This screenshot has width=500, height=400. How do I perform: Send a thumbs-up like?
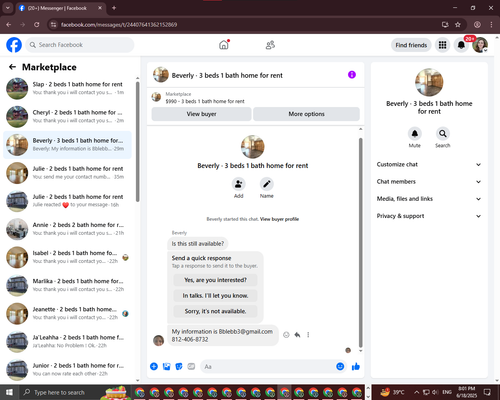(356, 367)
